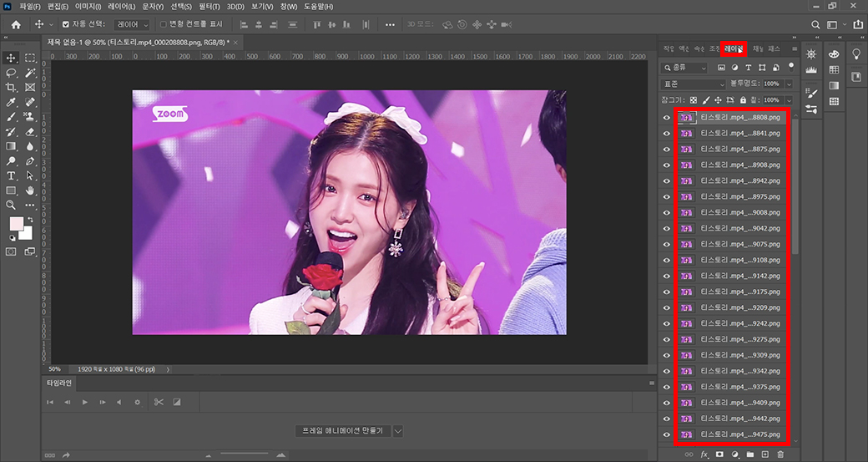Image resolution: width=868 pixels, height=462 pixels.
Task: Select the Type tool
Action: 11,175
